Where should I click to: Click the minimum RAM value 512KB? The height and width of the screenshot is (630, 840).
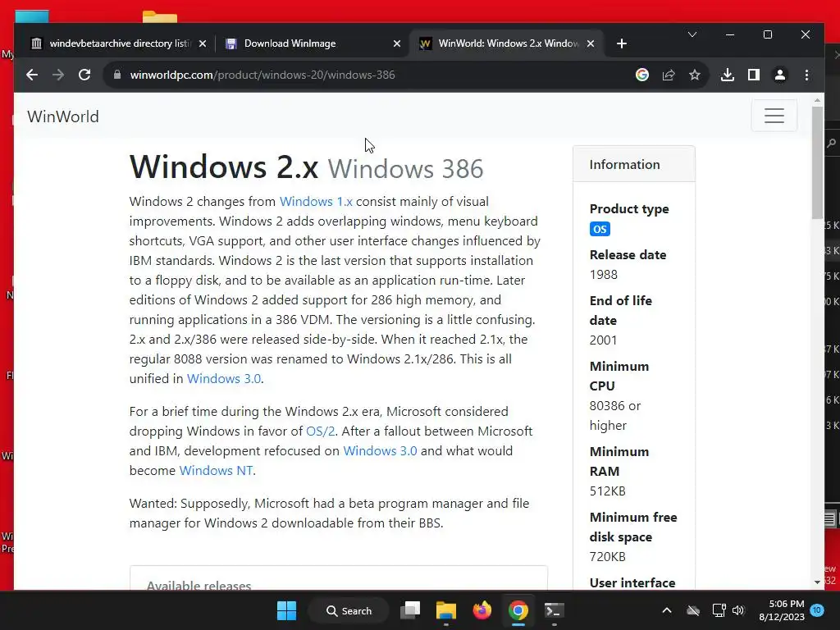coord(608,491)
